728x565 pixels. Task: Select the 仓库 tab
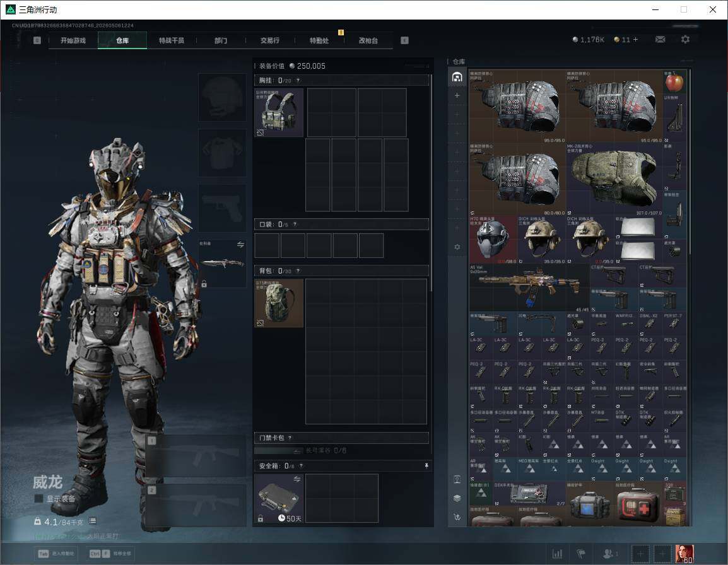click(122, 40)
